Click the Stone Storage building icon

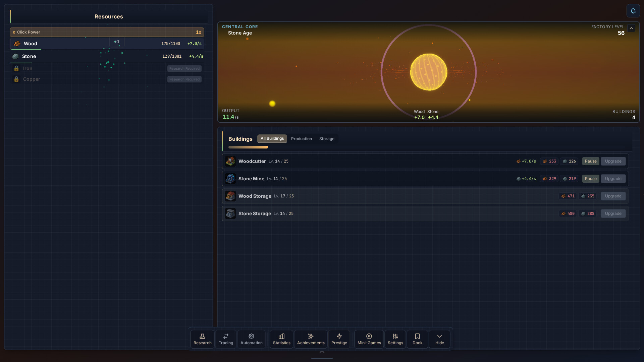[x=230, y=214]
